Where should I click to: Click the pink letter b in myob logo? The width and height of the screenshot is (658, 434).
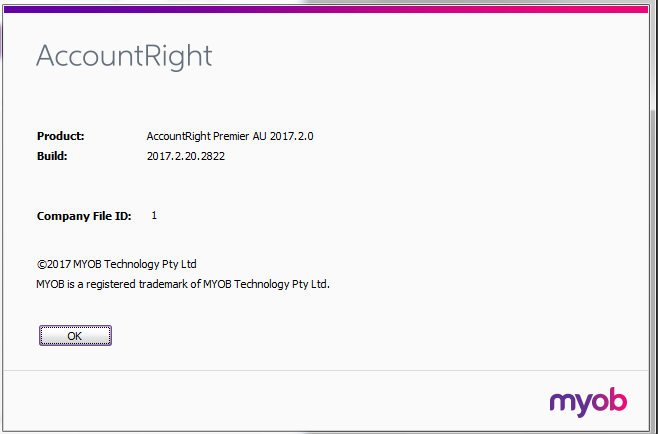[x=618, y=400]
